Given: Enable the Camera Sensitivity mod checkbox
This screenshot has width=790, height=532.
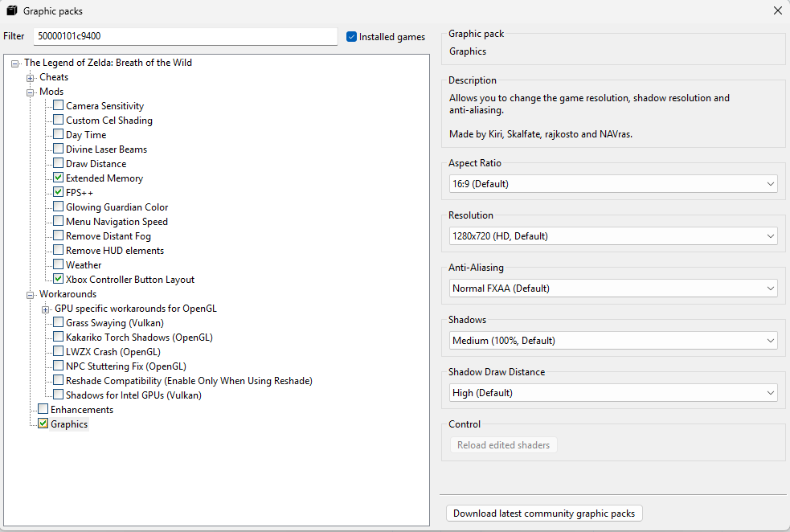Looking at the screenshot, I should tap(59, 105).
